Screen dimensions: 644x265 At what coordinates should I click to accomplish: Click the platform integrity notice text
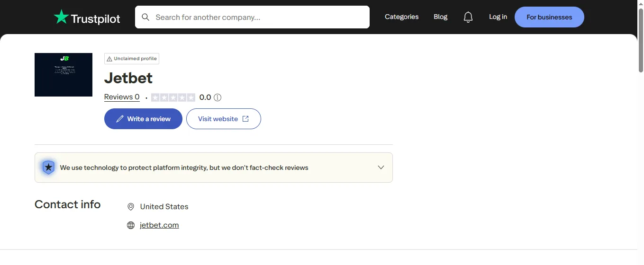tap(184, 168)
